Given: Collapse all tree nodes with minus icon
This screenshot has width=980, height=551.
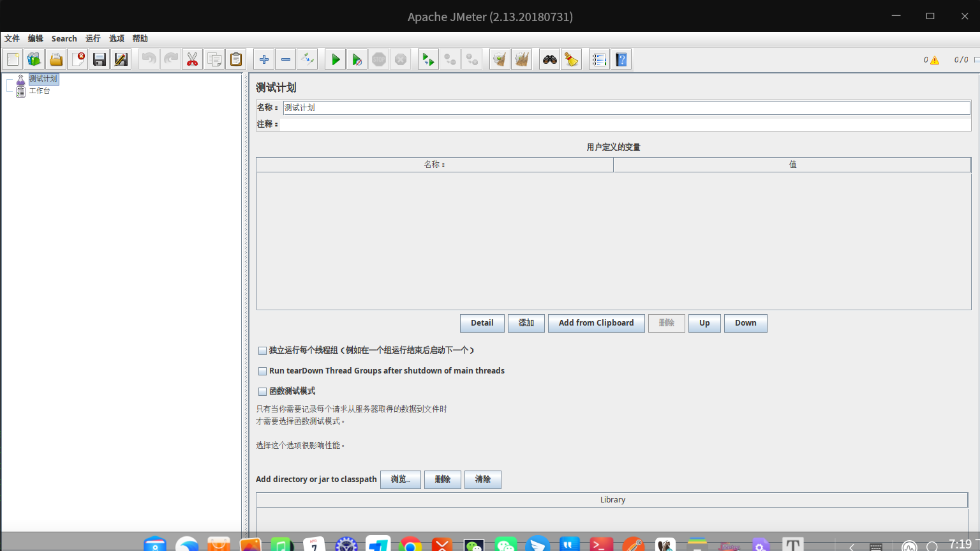Looking at the screenshot, I should pyautogui.click(x=286, y=59).
